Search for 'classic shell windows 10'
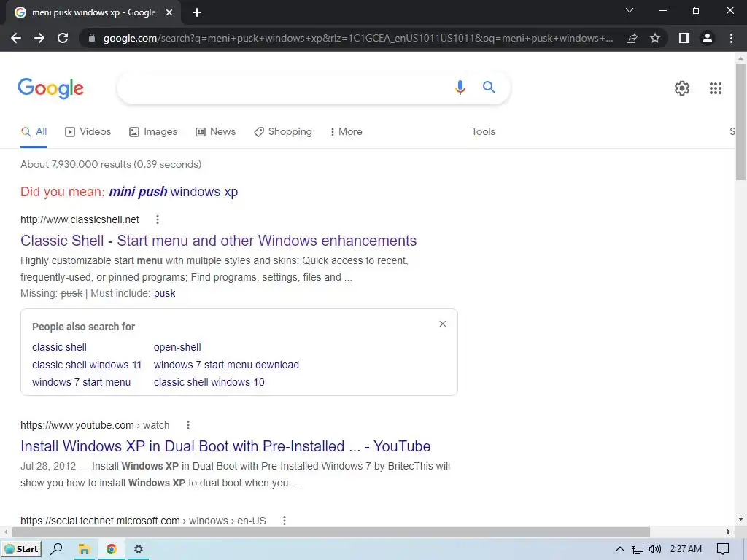Image resolution: width=747 pixels, height=560 pixels. [209, 382]
